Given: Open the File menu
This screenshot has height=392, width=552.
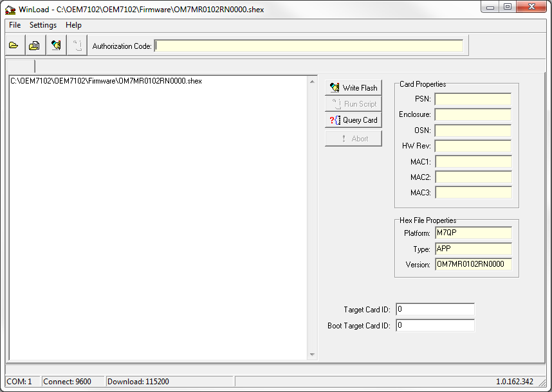Looking at the screenshot, I should pos(15,25).
